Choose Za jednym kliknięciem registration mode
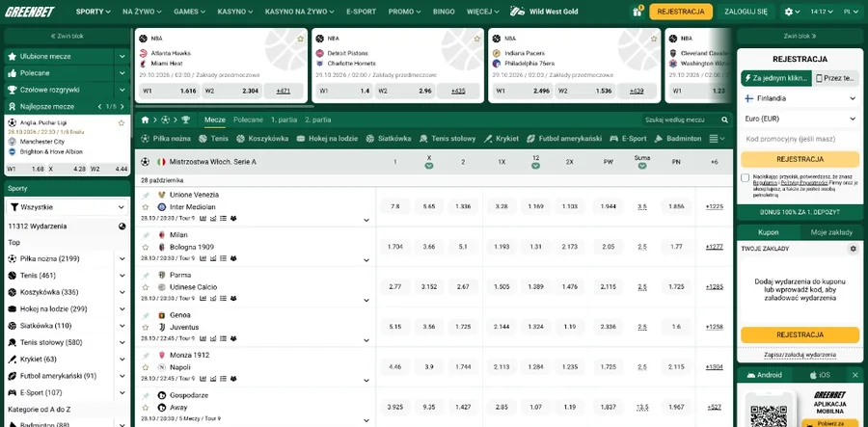This screenshot has width=868, height=427. 776,78
